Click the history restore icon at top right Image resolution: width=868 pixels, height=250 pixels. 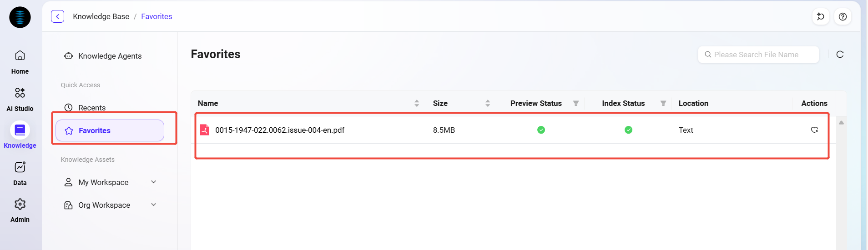click(821, 17)
